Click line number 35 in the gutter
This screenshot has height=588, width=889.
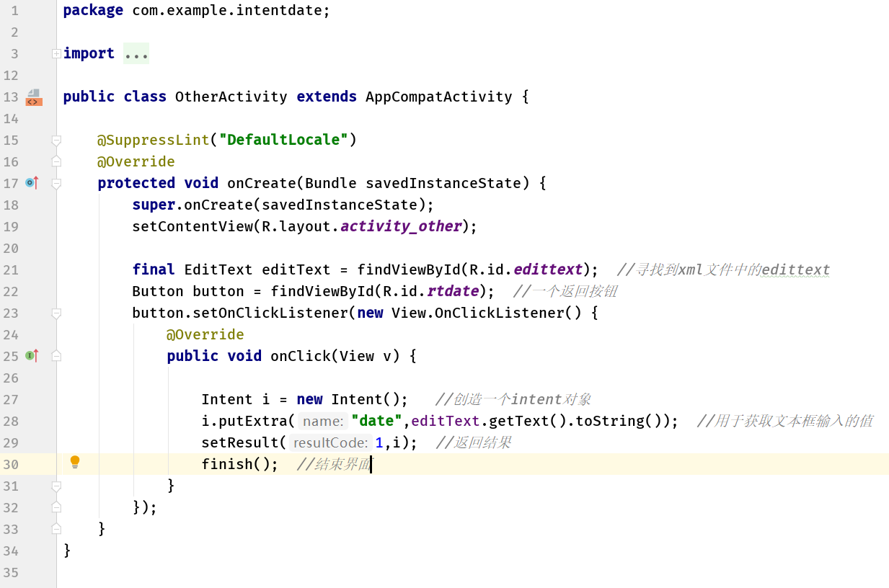coord(11,572)
